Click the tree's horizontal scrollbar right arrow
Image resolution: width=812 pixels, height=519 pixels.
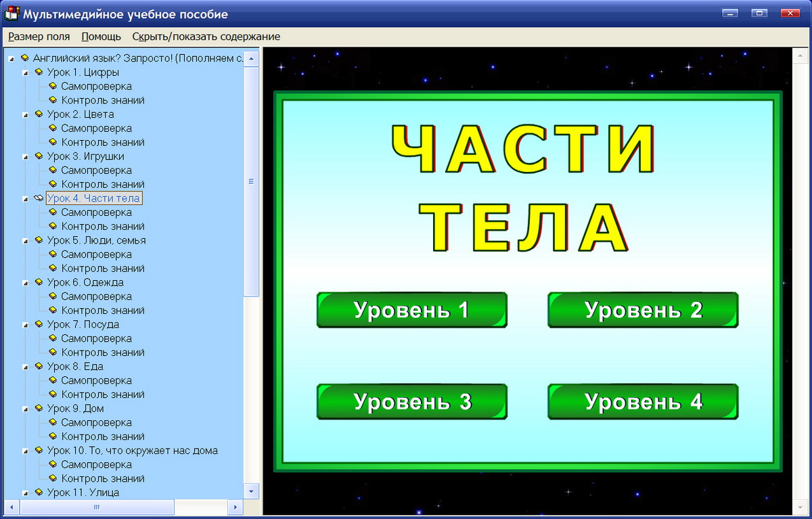pos(235,506)
